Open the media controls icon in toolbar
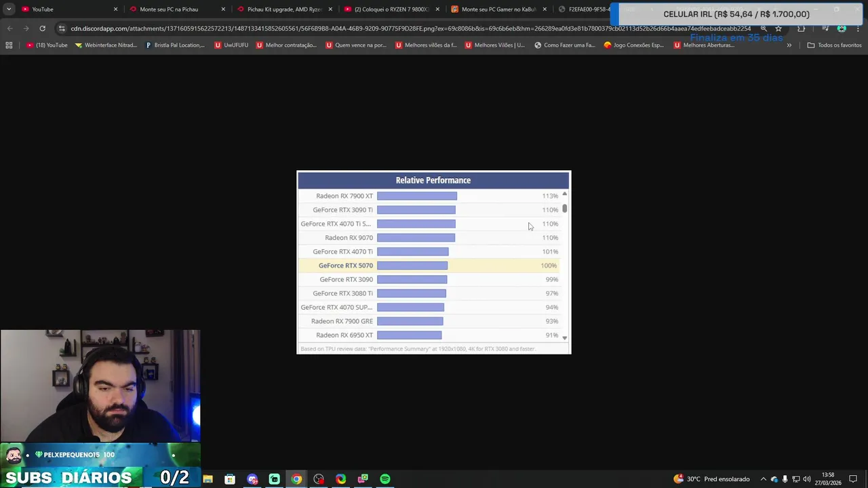The image size is (868, 488). pos(825,28)
